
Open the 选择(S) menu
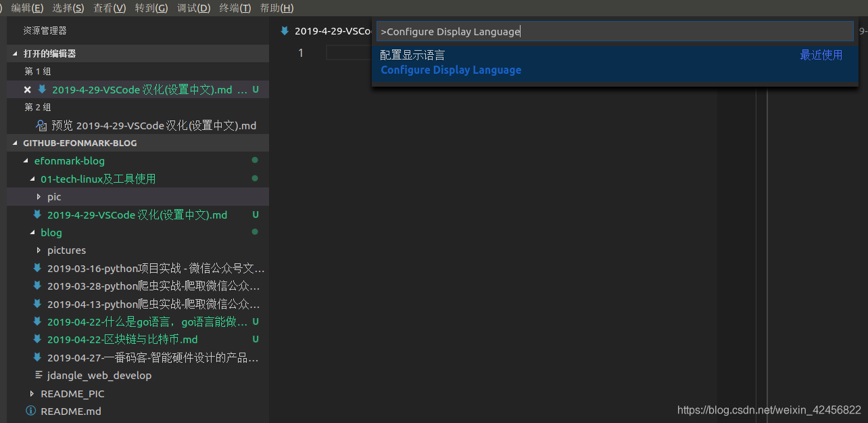coord(68,8)
